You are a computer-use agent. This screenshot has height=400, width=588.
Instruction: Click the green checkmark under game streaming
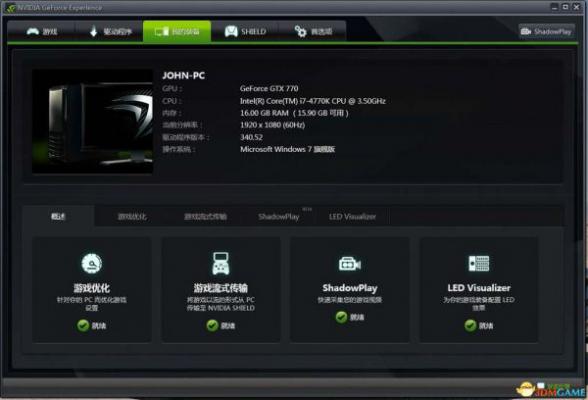[x=212, y=325]
